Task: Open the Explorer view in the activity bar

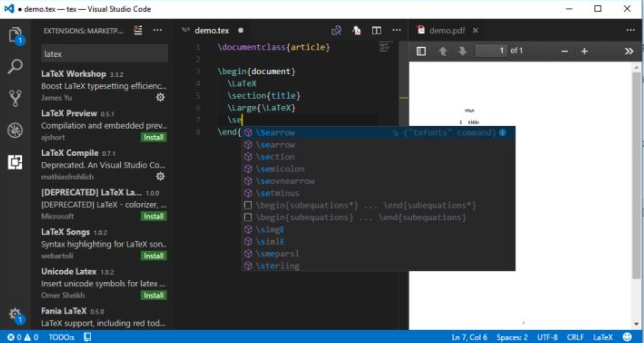Action: 15,35
